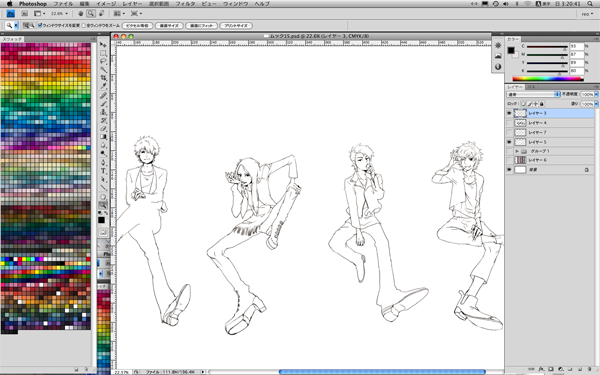Open the ファイル menu
This screenshot has height=375, width=600.
[x=63, y=4]
